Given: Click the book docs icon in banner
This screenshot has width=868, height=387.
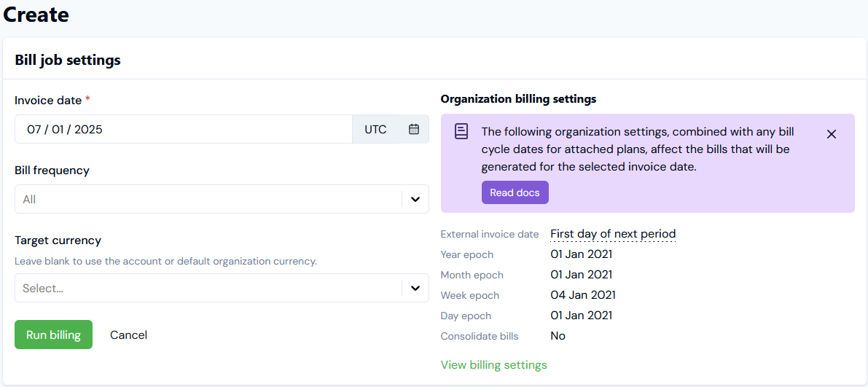Looking at the screenshot, I should (x=461, y=131).
